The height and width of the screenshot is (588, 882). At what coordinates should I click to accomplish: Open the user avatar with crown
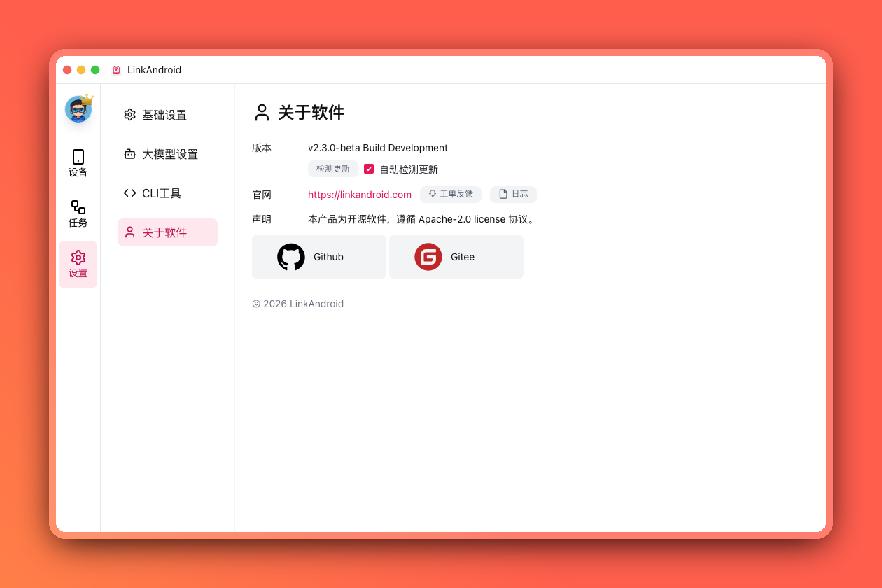click(x=78, y=109)
